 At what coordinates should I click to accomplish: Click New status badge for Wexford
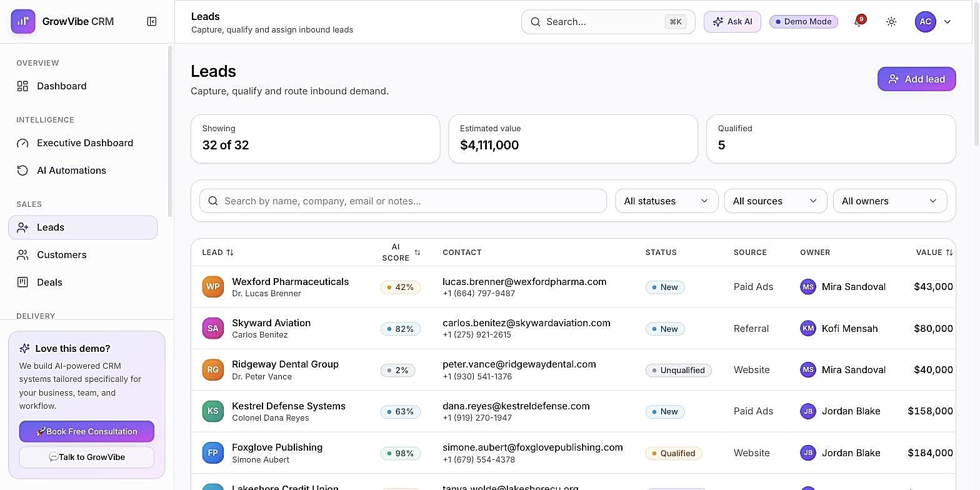665,287
